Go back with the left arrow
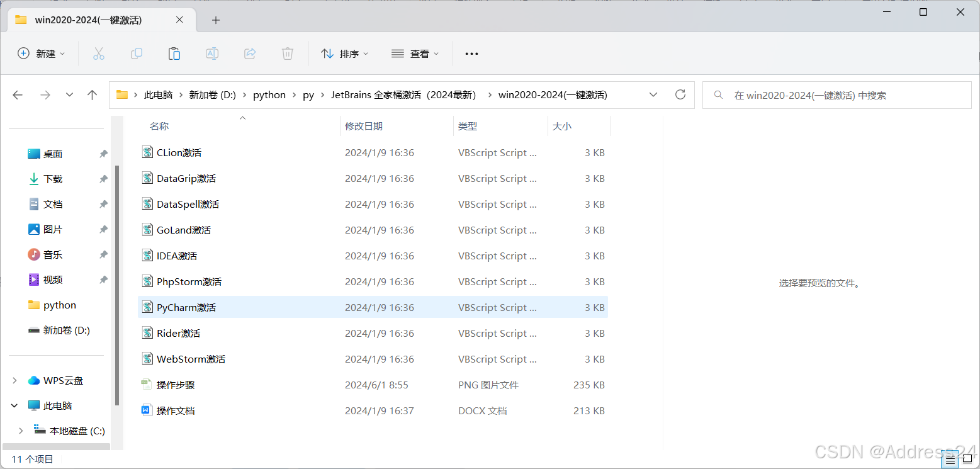980x469 pixels. tap(18, 95)
